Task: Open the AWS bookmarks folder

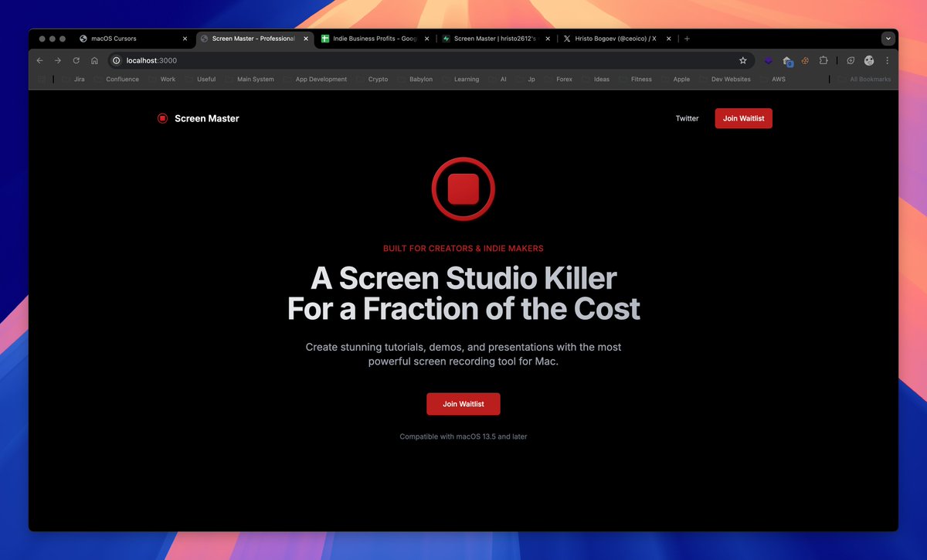Action: pyautogui.click(x=772, y=79)
